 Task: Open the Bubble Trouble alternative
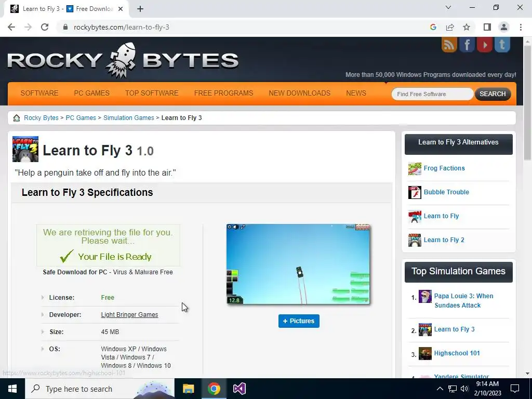446,192
